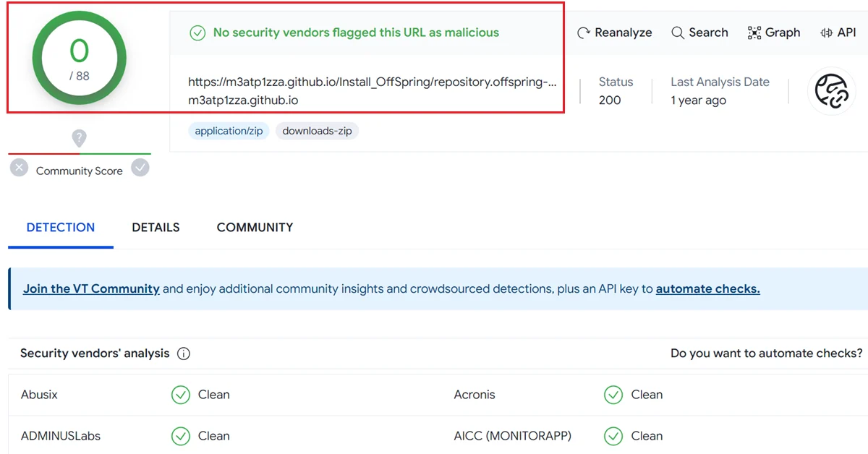Click the Graph button label
The width and height of the screenshot is (868, 454).
pos(783,33)
